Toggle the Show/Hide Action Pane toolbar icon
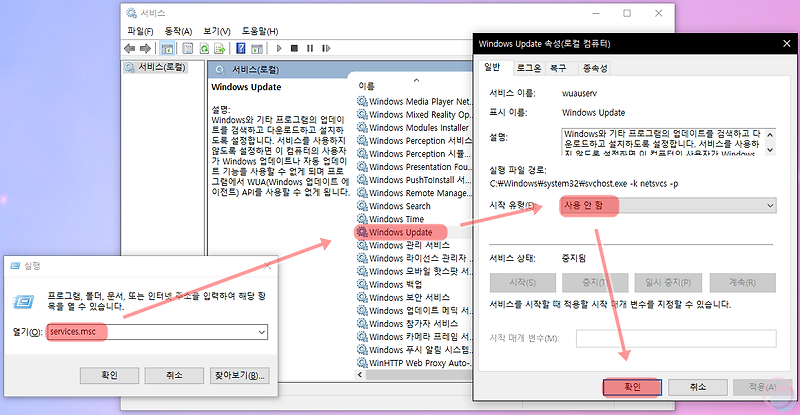Screen dimensions: 800x415 tap(257, 48)
